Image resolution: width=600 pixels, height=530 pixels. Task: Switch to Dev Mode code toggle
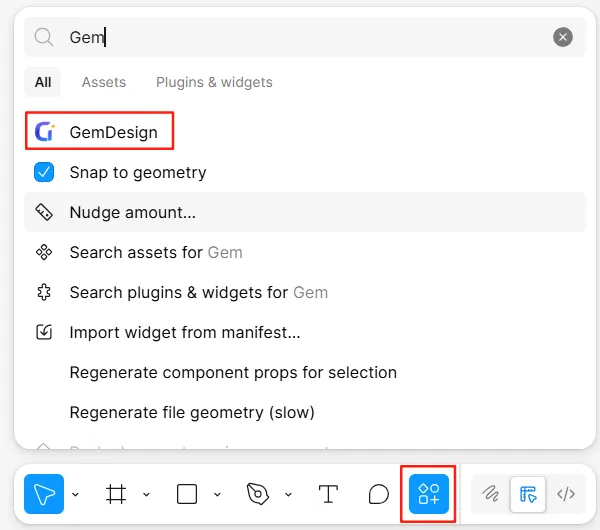(566, 493)
